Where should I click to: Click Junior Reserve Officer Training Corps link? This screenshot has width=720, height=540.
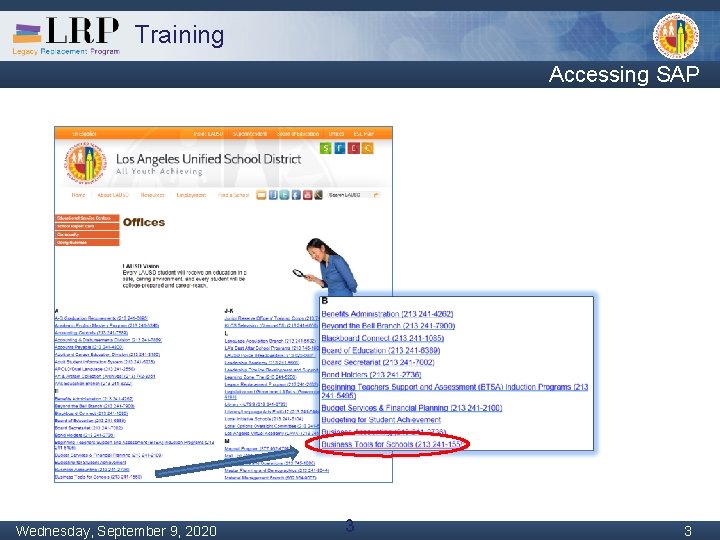coord(271,318)
